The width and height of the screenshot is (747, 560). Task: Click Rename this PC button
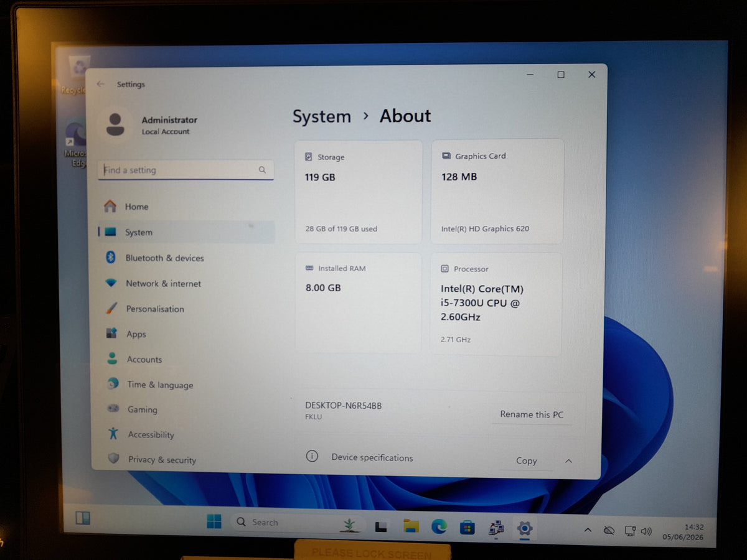coord(532,414)
